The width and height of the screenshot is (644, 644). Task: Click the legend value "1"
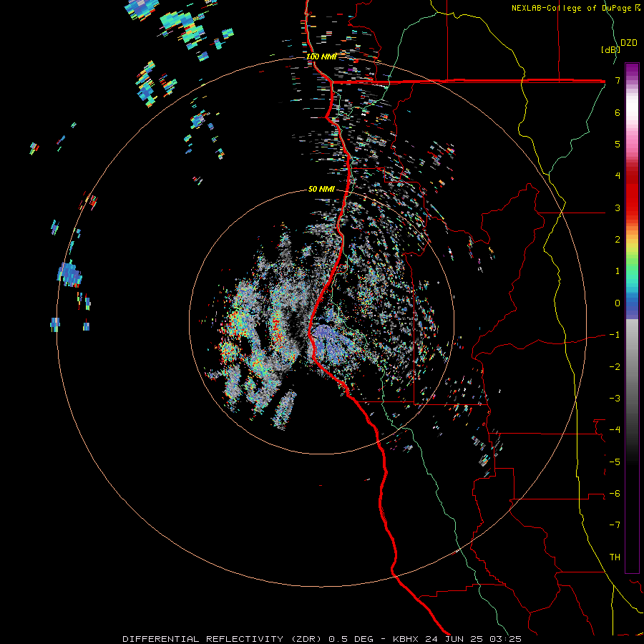(618, 271)
